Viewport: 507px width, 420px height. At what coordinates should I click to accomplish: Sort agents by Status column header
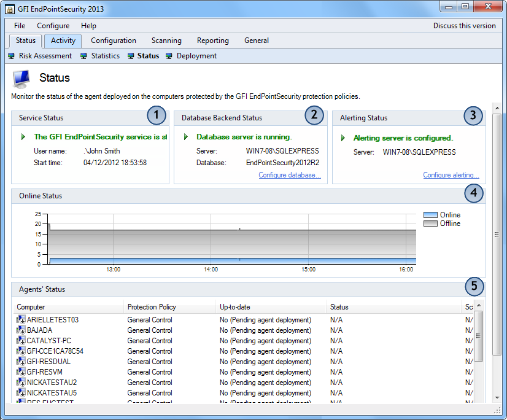coord(394,307)
